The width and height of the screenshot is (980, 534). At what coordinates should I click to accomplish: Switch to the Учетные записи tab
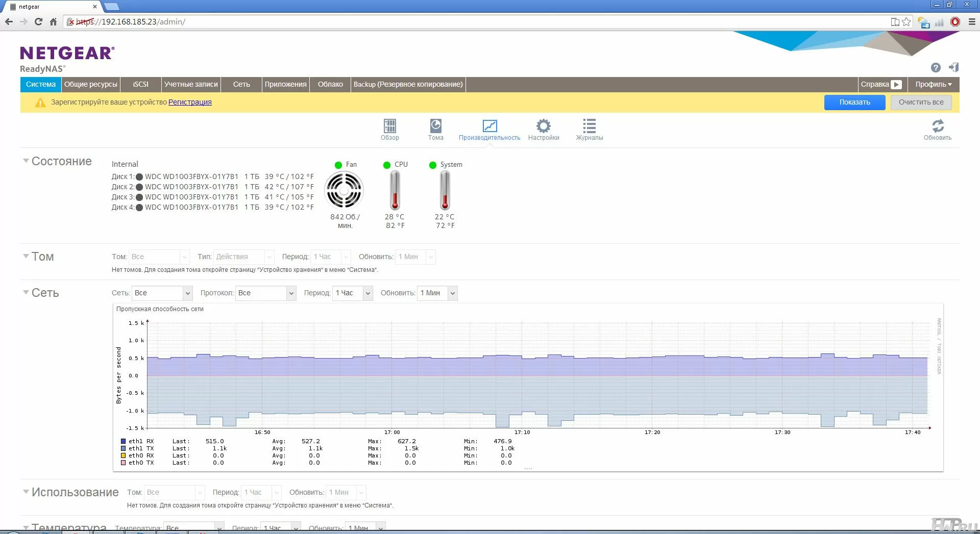pos(191,85)
